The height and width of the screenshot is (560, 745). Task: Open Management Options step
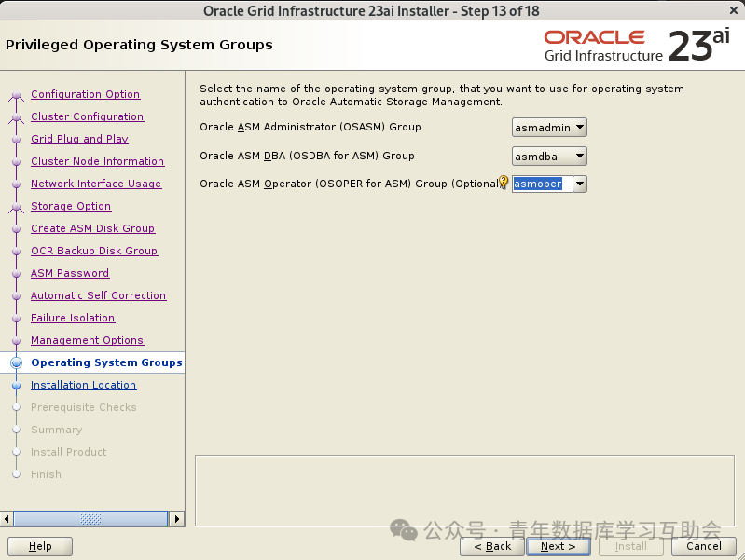(x=87, y=340)
